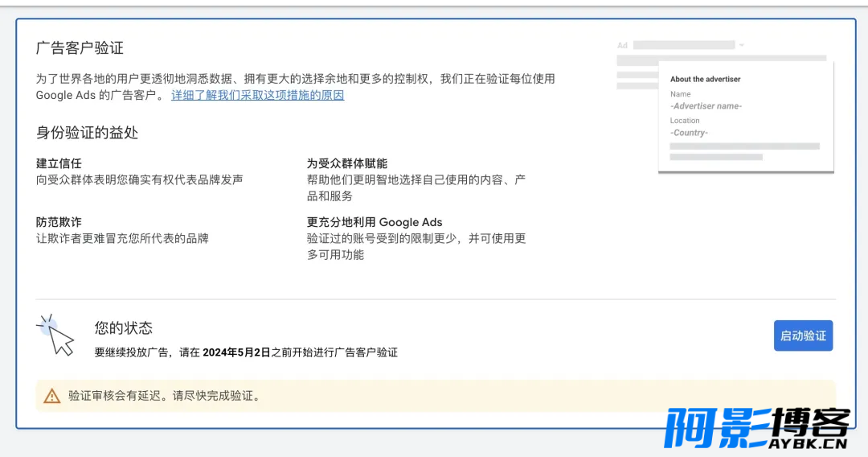Click the 您的状态 heading
Viewport: 868px width, 457px height.
(x=124, y=328)
